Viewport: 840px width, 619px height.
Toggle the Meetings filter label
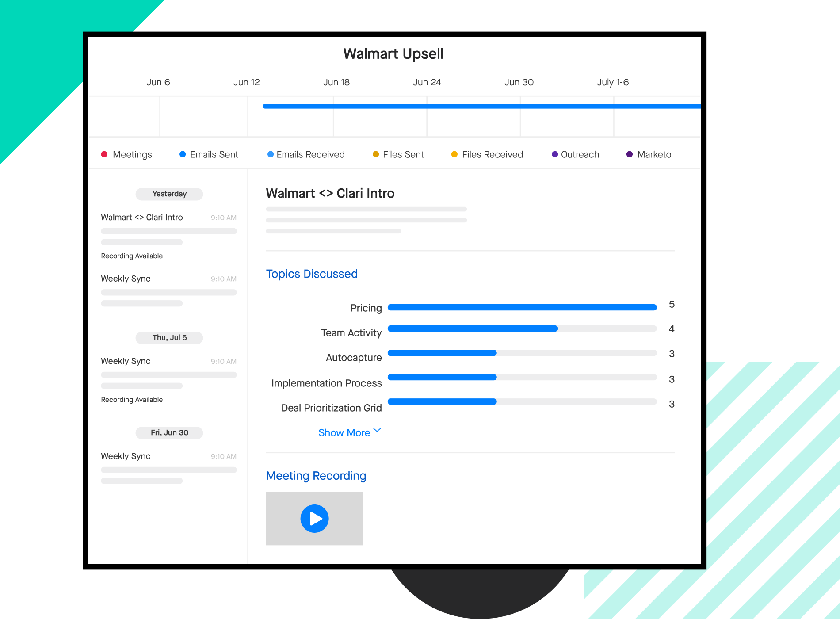(132, 154)
